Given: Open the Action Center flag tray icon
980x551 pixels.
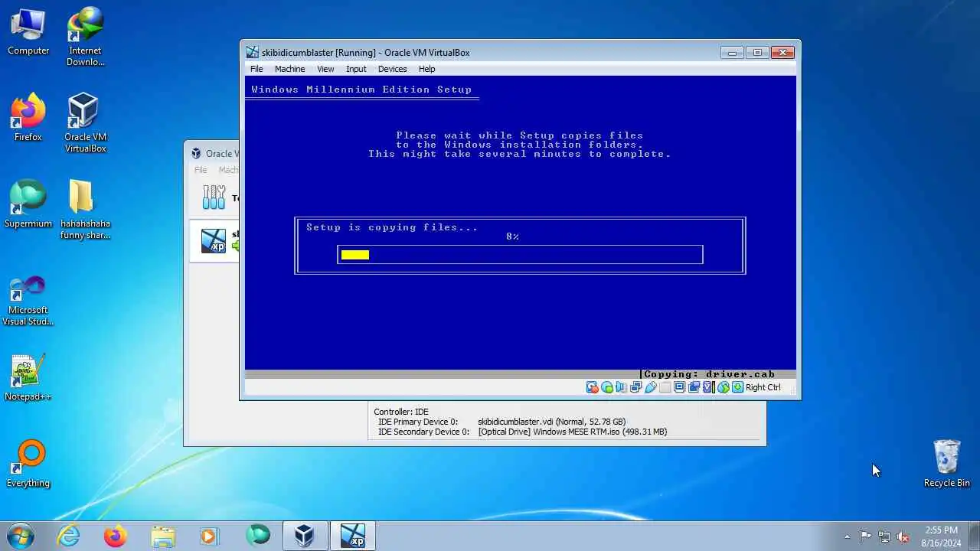Looking at the screenshot, I should 865,536.
